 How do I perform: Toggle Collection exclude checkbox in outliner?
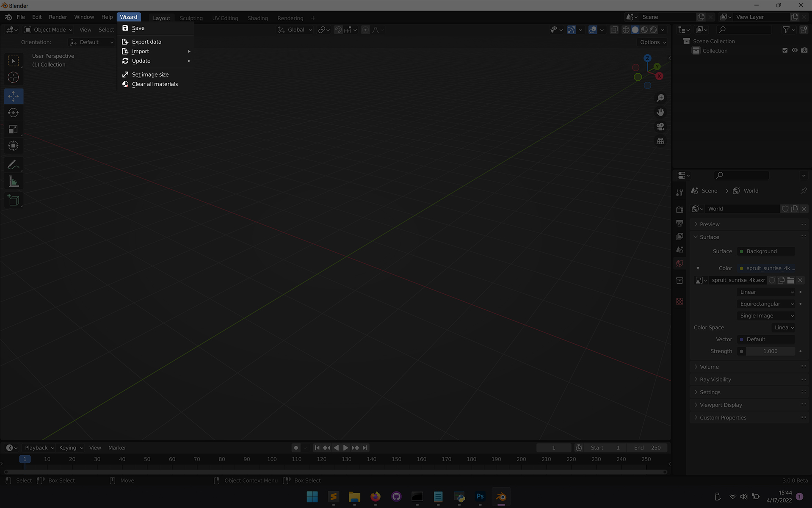coord(785,50)
